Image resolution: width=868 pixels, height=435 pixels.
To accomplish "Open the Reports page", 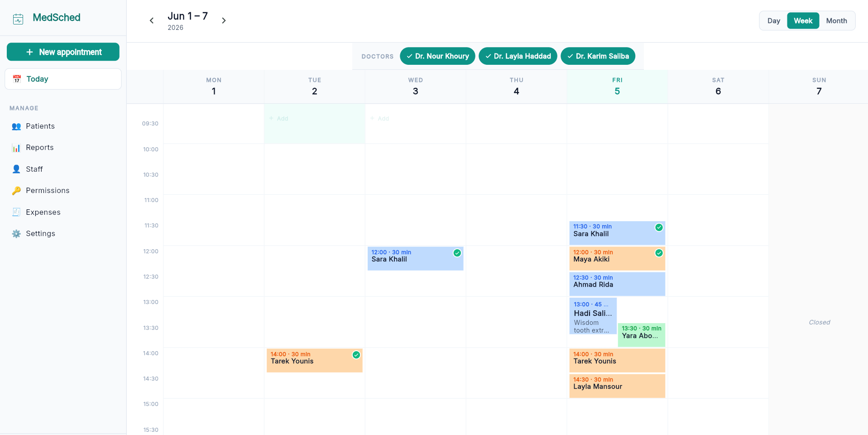I will (x=63, y=148).
